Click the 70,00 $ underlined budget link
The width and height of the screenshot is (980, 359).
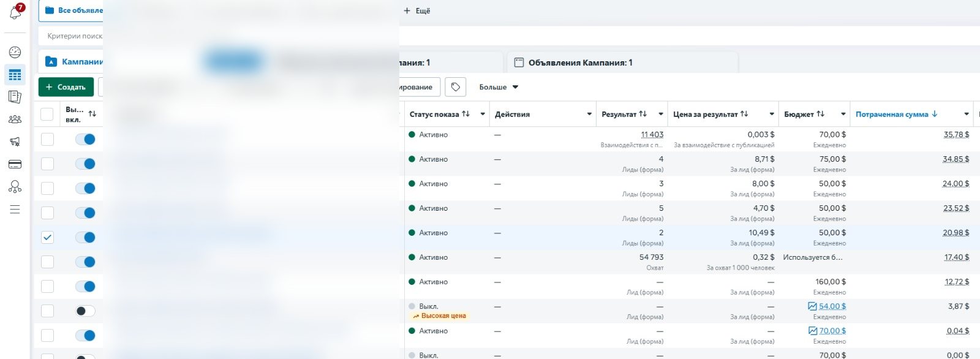[x=832, y=331]
